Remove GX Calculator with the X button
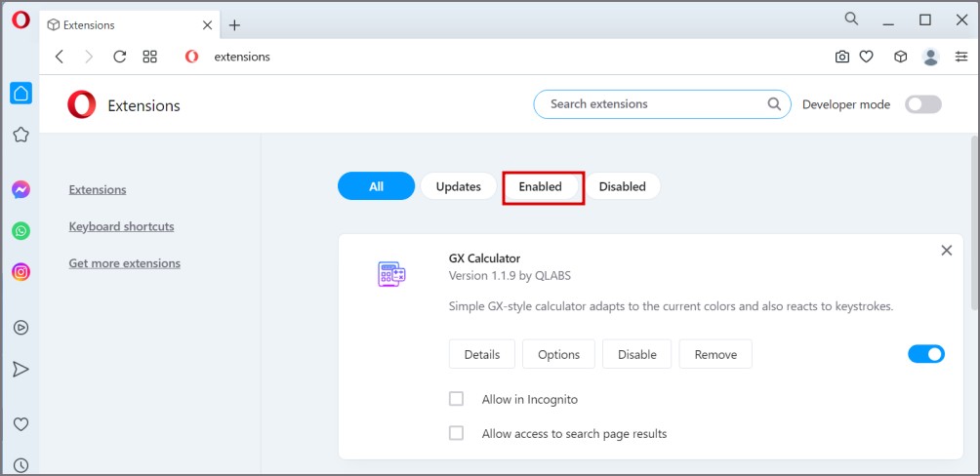The height and width of the screenshot is (476, 980). click(x=946, y=251)
